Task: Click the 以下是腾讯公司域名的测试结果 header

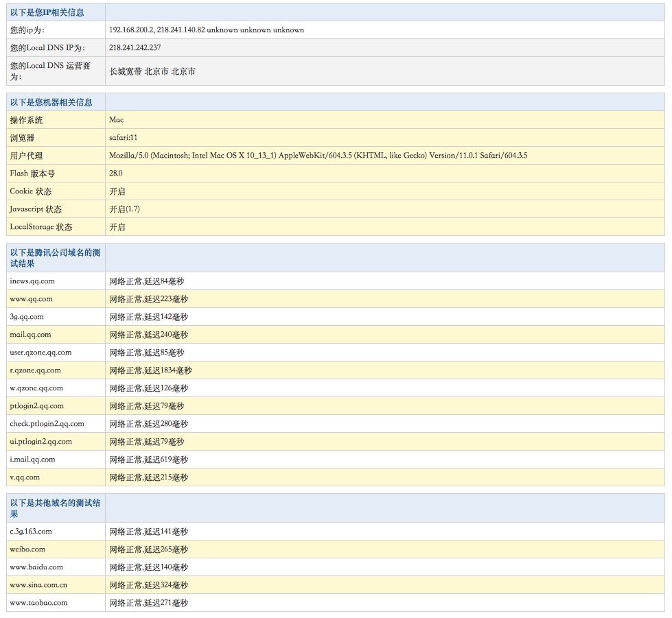Action: (55, 258)
